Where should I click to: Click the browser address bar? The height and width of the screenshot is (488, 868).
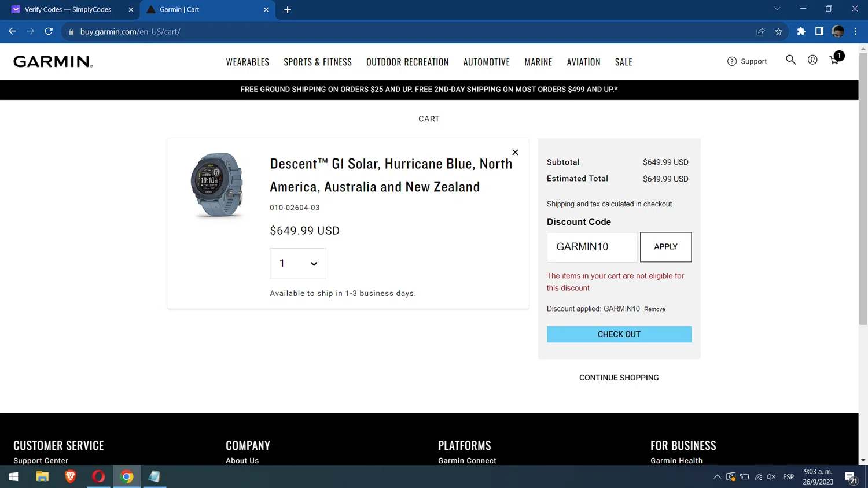(405, 32)
